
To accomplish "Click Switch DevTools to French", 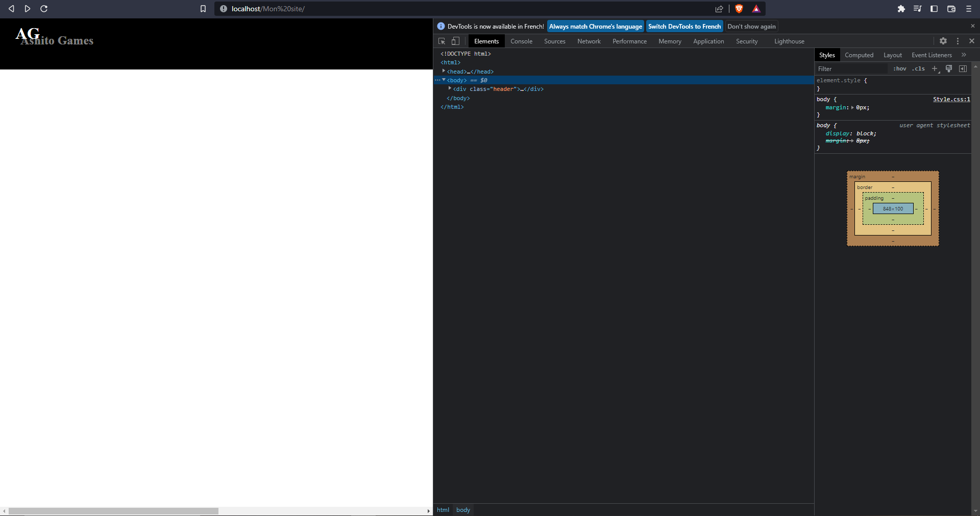I will [684, 26].
